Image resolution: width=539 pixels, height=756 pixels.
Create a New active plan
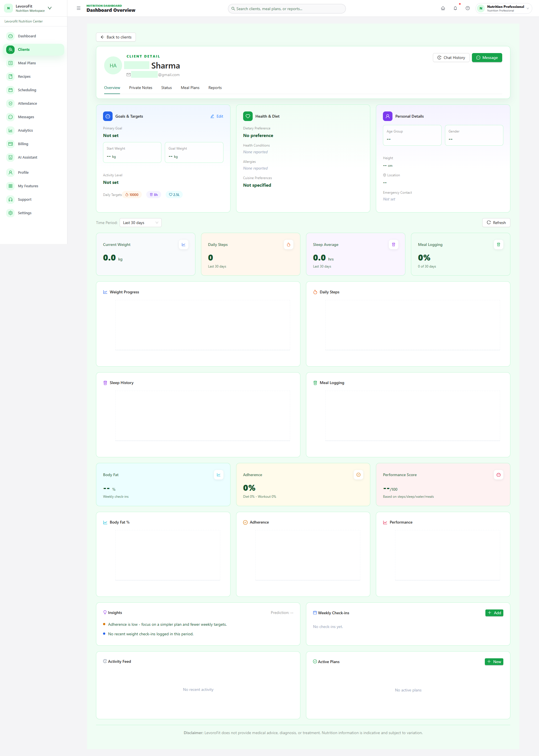tap(494, 662)
